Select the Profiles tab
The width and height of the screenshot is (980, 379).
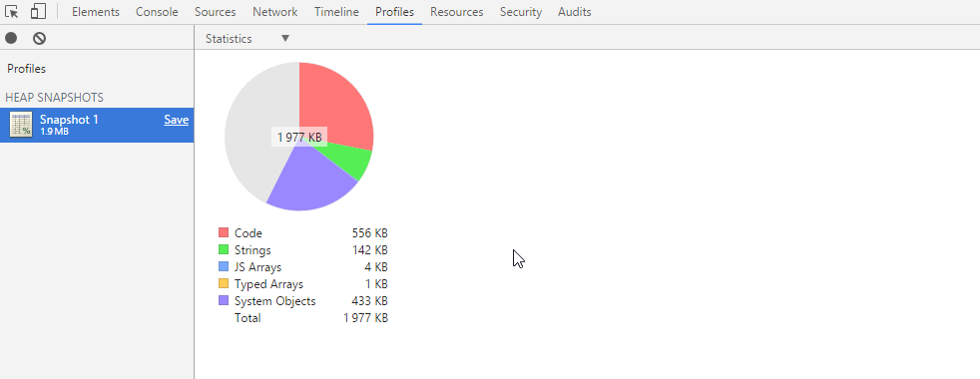(x=394, y=12)
